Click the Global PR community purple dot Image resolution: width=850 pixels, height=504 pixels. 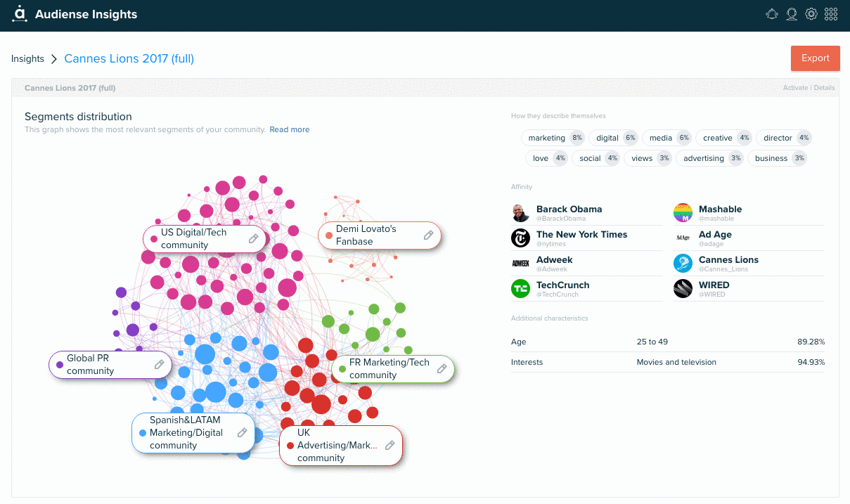60,365
